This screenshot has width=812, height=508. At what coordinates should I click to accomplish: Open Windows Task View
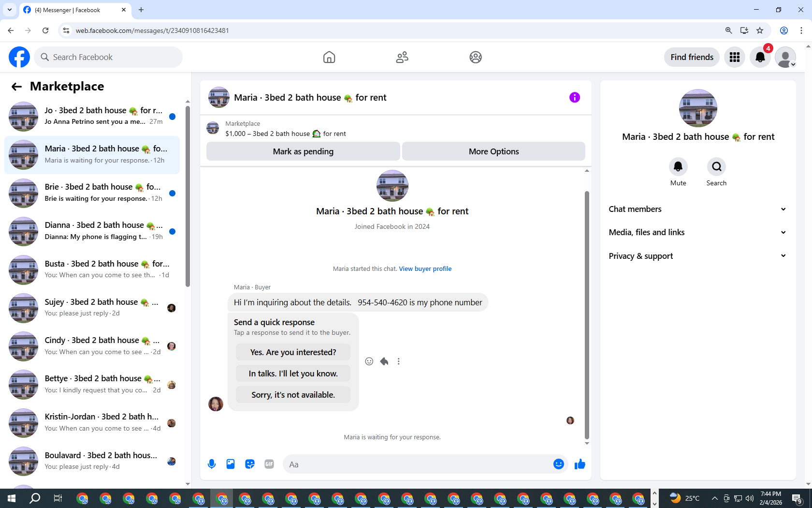[x=58, y=498]
